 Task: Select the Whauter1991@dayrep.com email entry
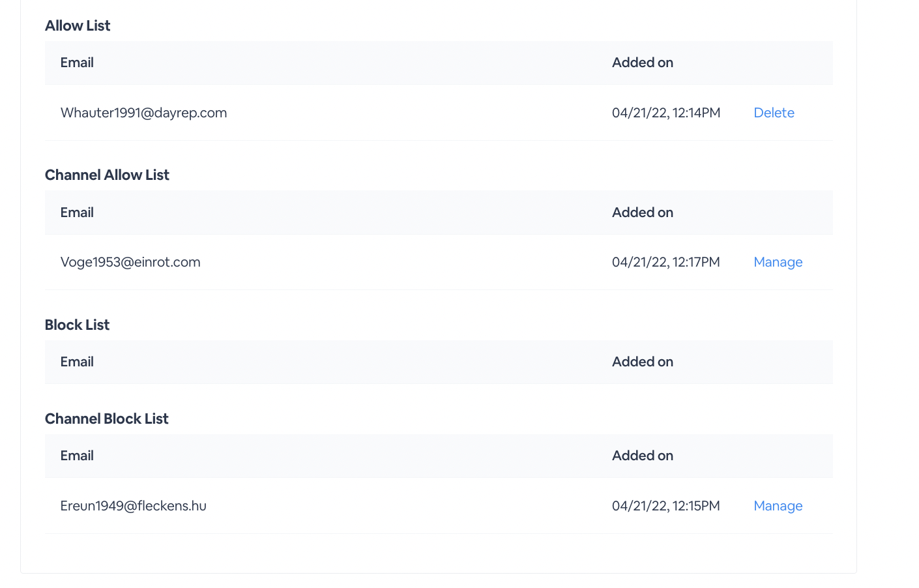(143, 113)
